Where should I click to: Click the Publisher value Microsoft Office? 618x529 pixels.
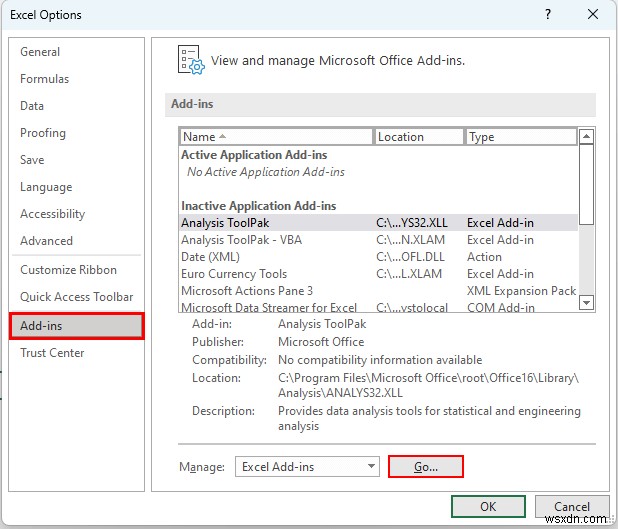click(x=321, y=342)
